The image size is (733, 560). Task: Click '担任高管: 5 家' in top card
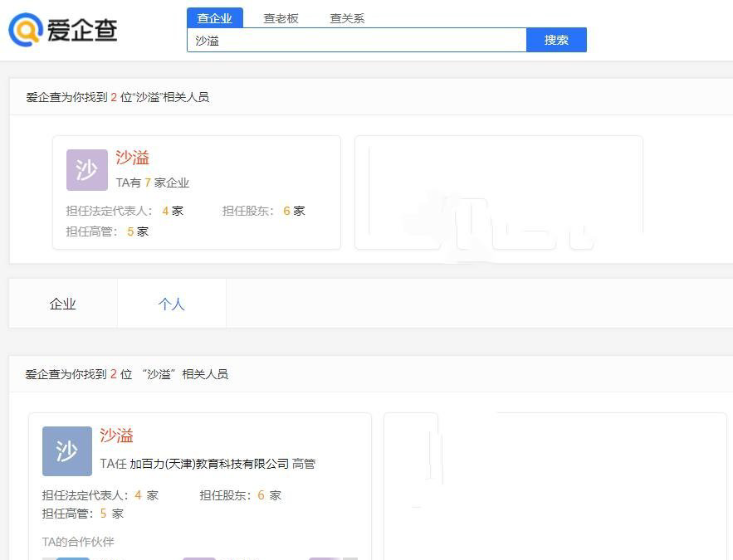pyautogui.click(x=107, y=231)
